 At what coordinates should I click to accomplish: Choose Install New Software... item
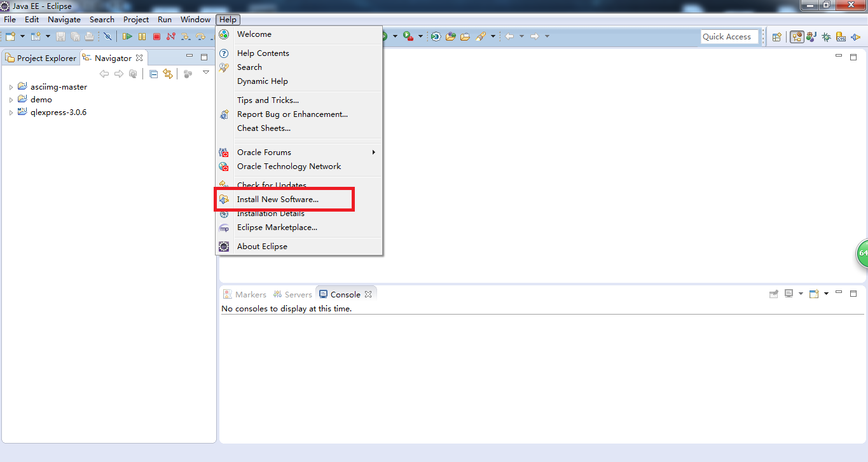pyautogui.click(x=299, y=200)
